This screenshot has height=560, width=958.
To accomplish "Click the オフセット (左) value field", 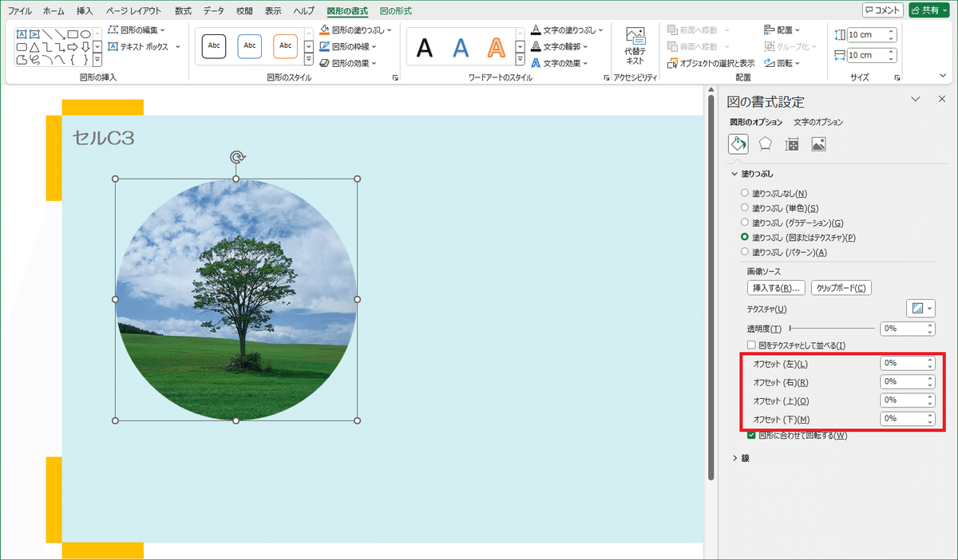I will pos(907,363).
